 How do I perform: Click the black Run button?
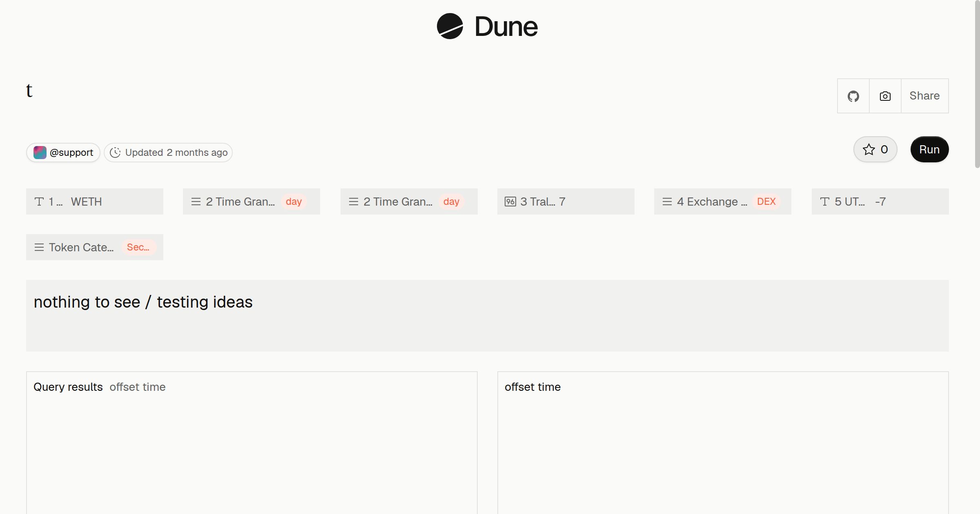click(929, 149)
